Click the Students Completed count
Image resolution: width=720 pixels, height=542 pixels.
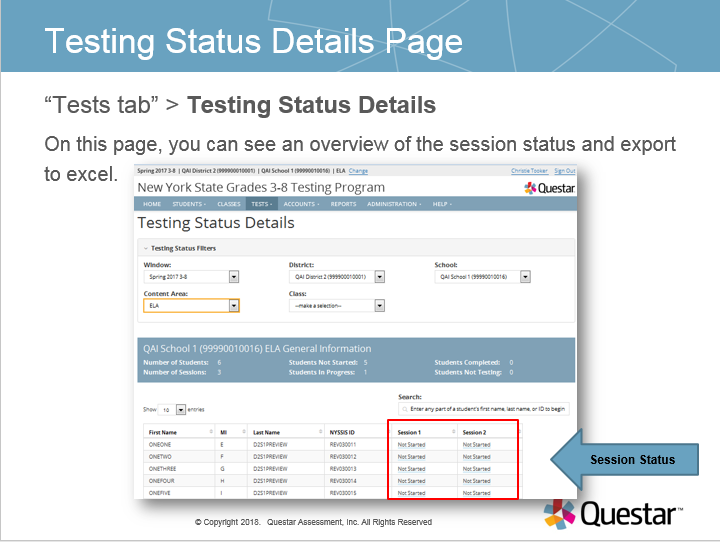[511, 362]
